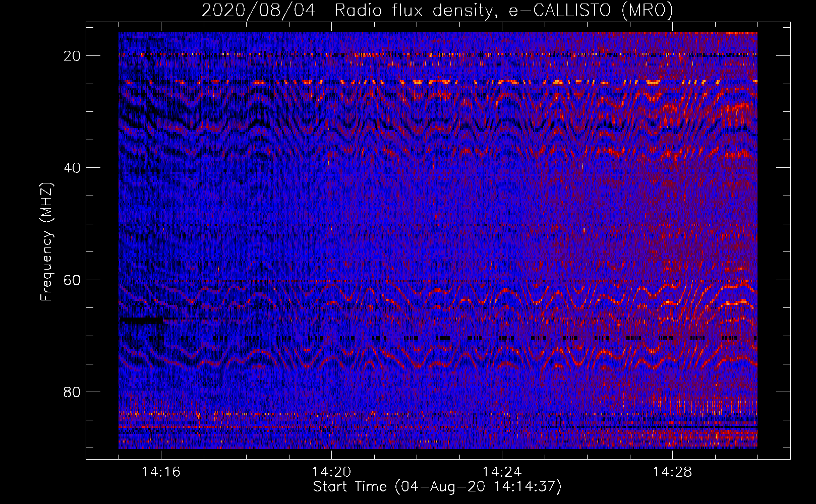Click the '14:24' time tick label

point(502,472)
